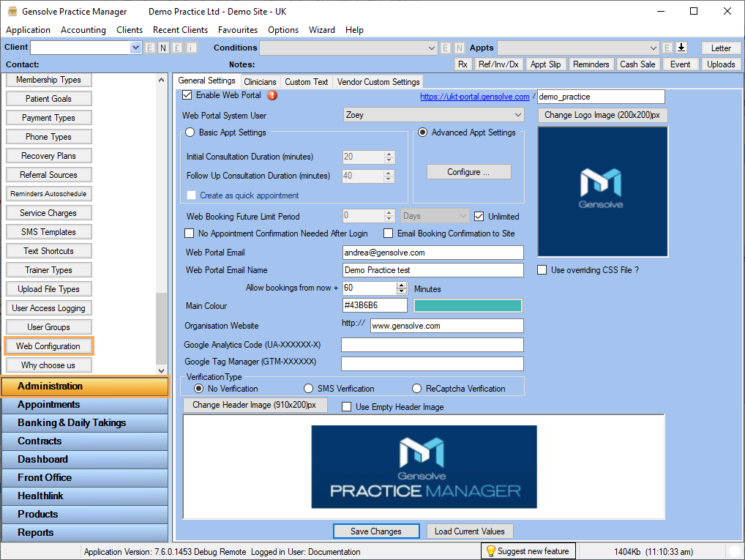Click the Save Changes button
The width and height of the screenshot is (745, 560).
[376, 531]
